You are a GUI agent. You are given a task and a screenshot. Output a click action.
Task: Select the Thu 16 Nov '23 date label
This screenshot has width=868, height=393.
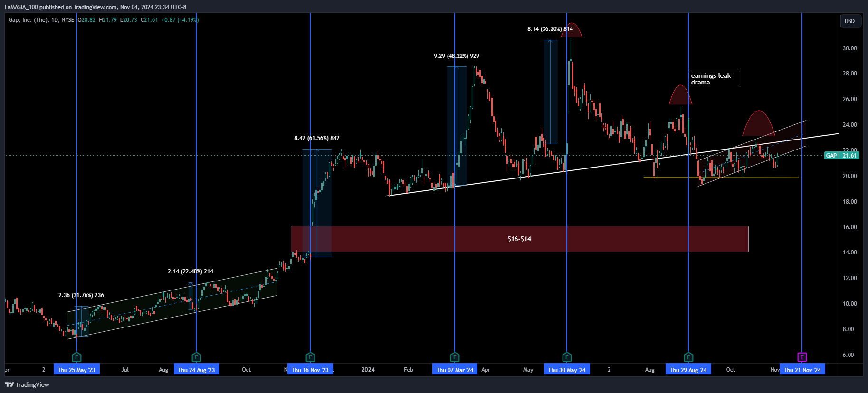(310, 370)
